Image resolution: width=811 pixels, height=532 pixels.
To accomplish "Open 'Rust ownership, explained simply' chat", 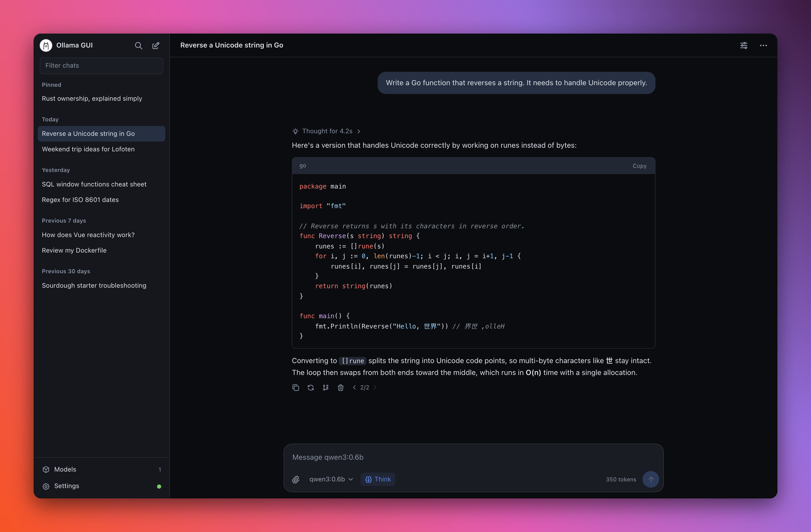I will 101,99.
